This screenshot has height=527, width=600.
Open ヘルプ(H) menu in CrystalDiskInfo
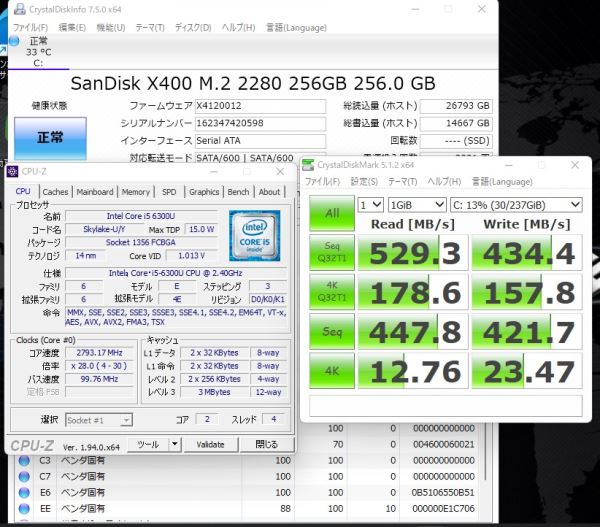(x=238, y=28)
